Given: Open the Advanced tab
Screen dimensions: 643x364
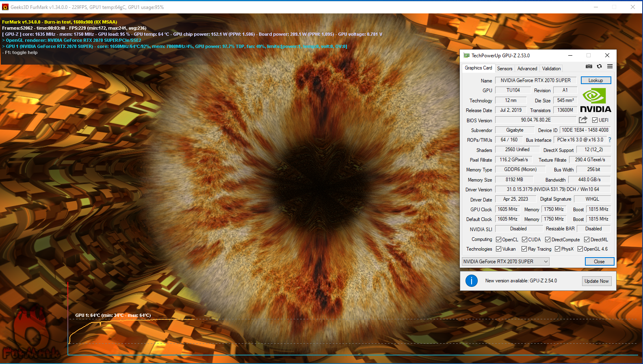Looking at the screenshot, I should click(527, 69).
